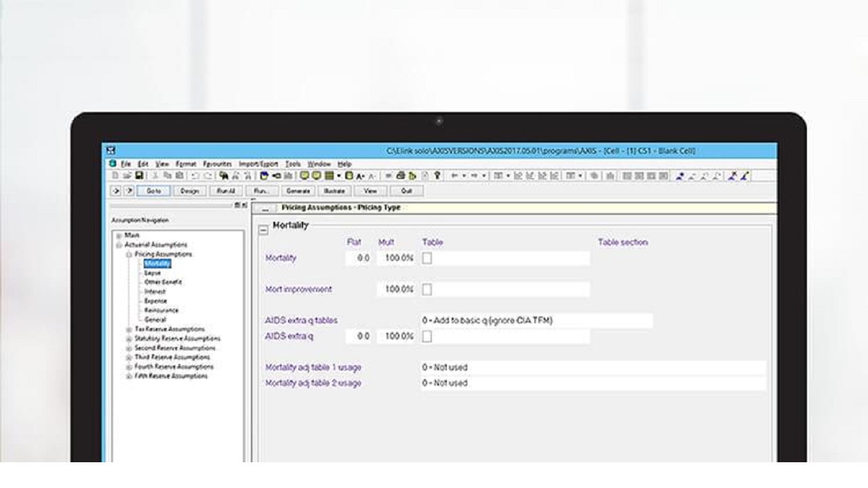Click the Mortality Flat value field
Viewport: 868px width, 488px height.
[358, 258]
